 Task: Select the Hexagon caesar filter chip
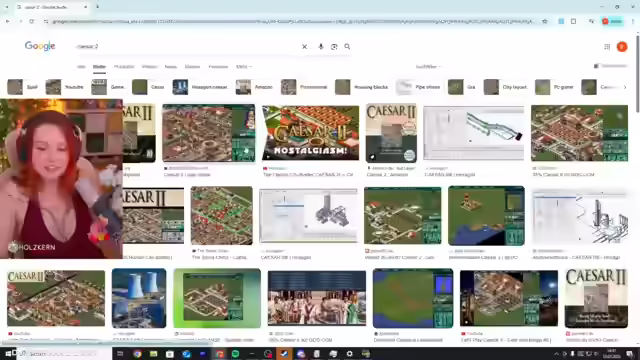pyautogui.click(x=201, y=87)
